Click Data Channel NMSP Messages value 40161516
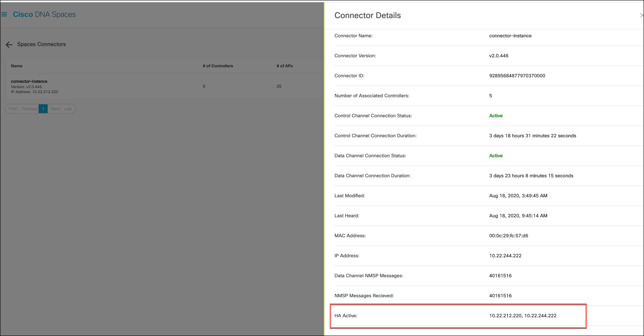 click(500, 276)
